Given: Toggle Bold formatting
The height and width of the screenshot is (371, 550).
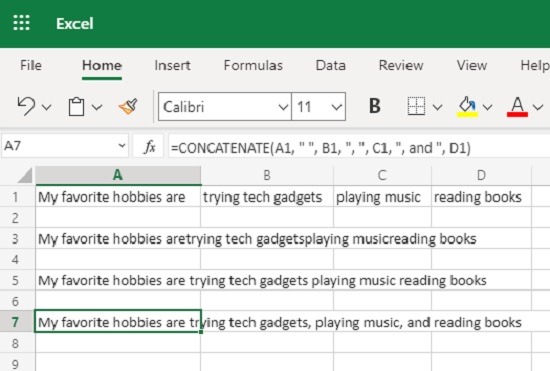Looking at the screenshot, I should 375,106.
